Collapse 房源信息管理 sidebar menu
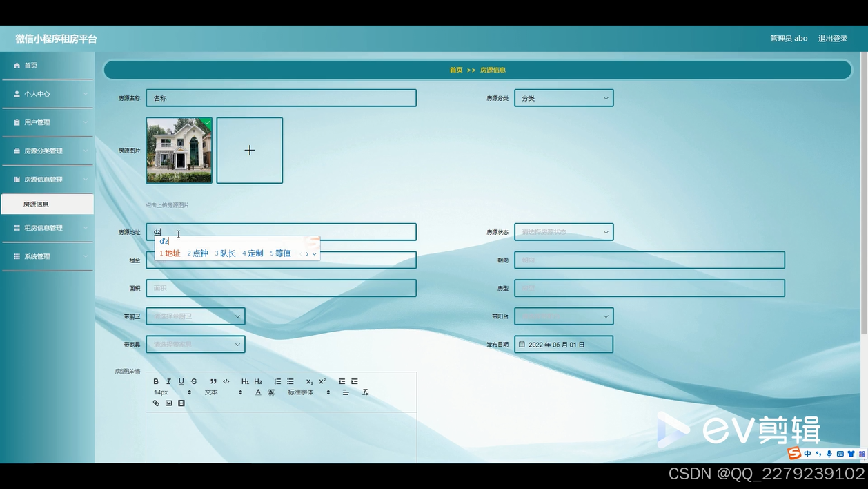Screen dimensions: 868x489 point(47,180)
